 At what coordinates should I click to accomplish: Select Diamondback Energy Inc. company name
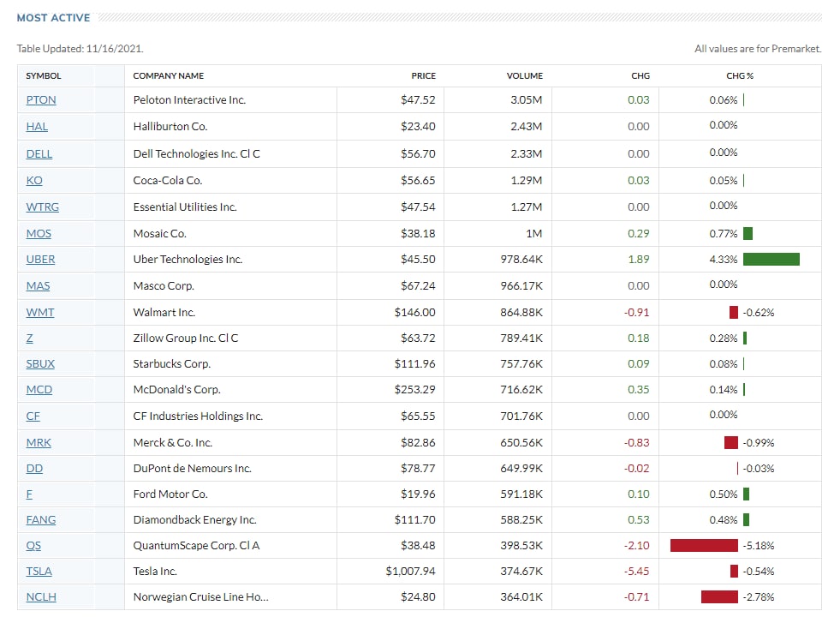pyautogui.click(x=194, y=520)
